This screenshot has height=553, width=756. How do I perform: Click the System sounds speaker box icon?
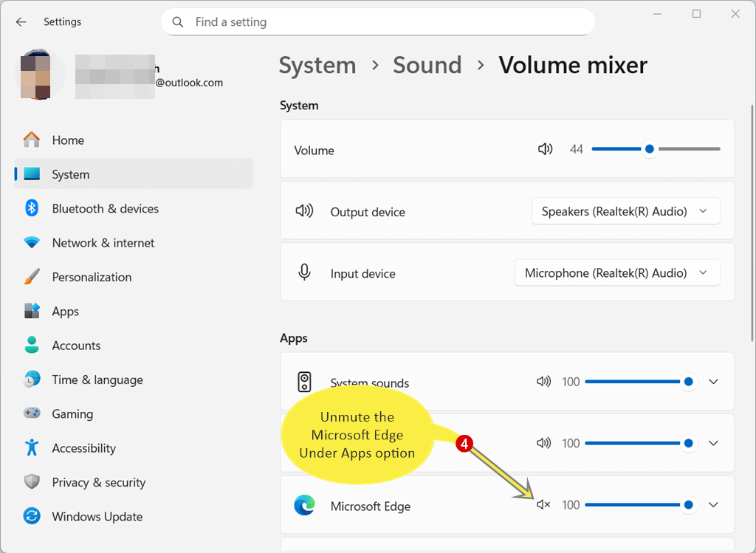[x=304, y=382]
